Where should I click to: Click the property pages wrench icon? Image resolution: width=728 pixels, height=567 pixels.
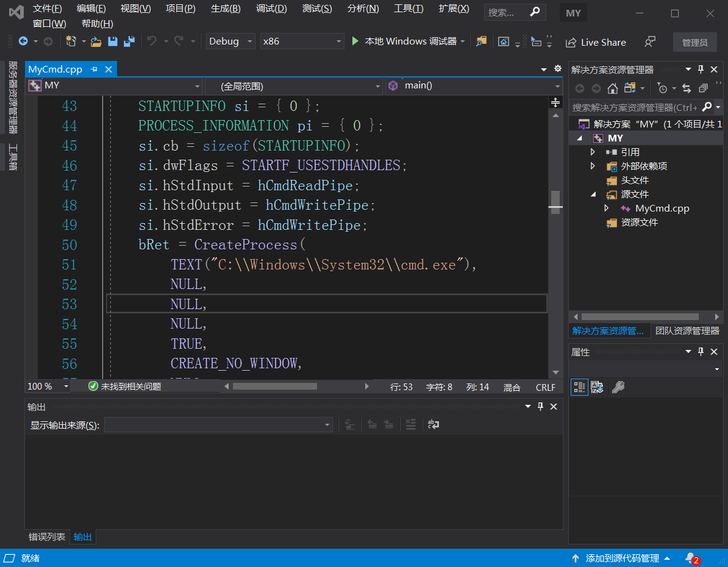point(618,387)
